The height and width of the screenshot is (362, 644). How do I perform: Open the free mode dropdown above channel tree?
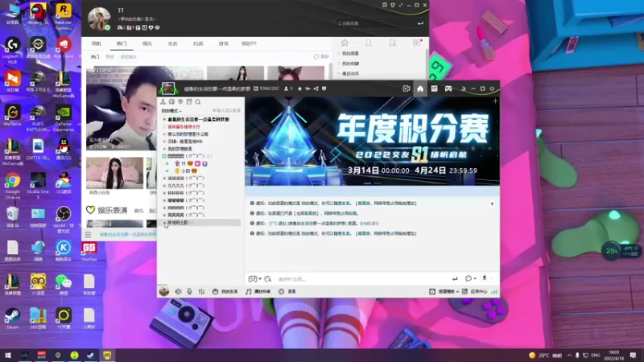pyautogui.click(x=171, y=111)
